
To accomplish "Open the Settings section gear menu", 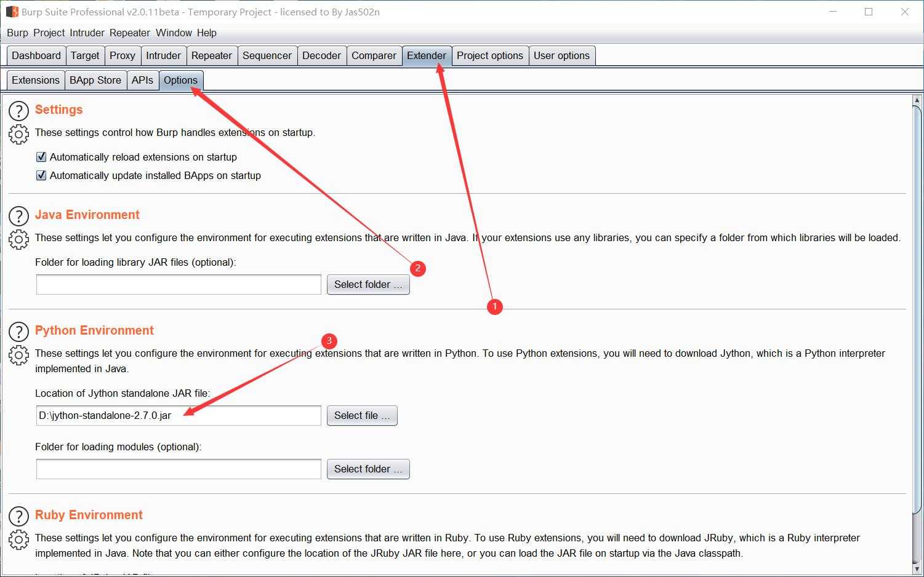I will (19, 133).
